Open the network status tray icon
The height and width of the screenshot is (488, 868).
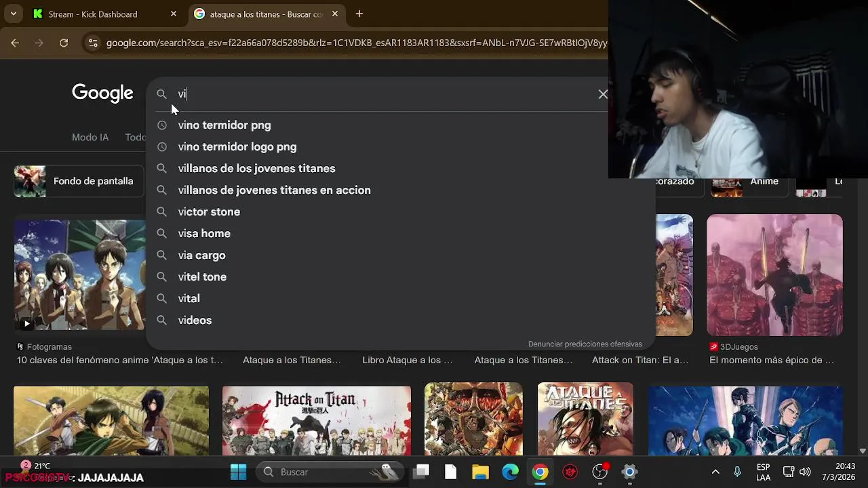(789, 472)
